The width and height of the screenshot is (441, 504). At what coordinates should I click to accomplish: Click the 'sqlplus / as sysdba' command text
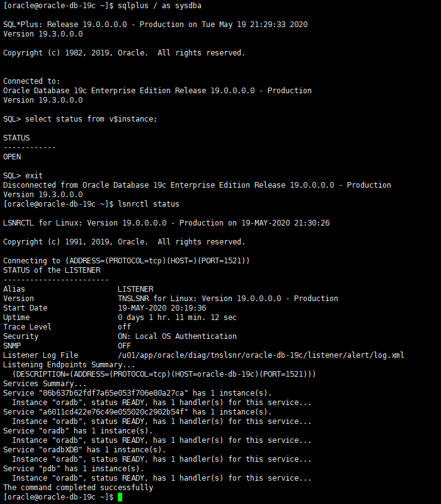coord(159,6)
